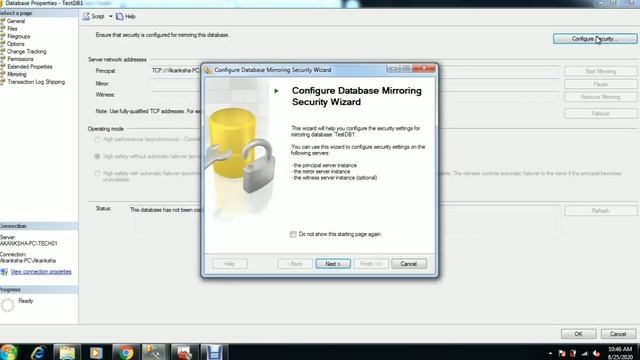The width and height of the screenshot is (640, 360).
Task: Open Internet Explorer from the taskbar
Action: (38, 352)
